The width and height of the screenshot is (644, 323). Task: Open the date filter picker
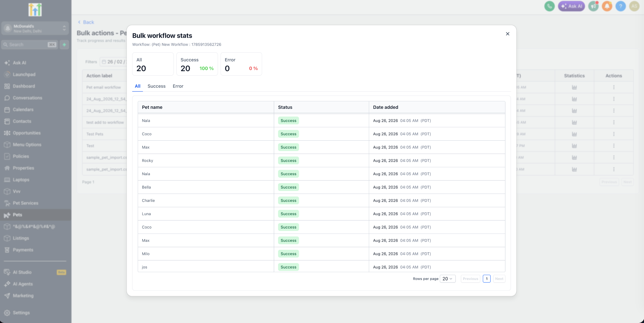(x=114, y=62)
